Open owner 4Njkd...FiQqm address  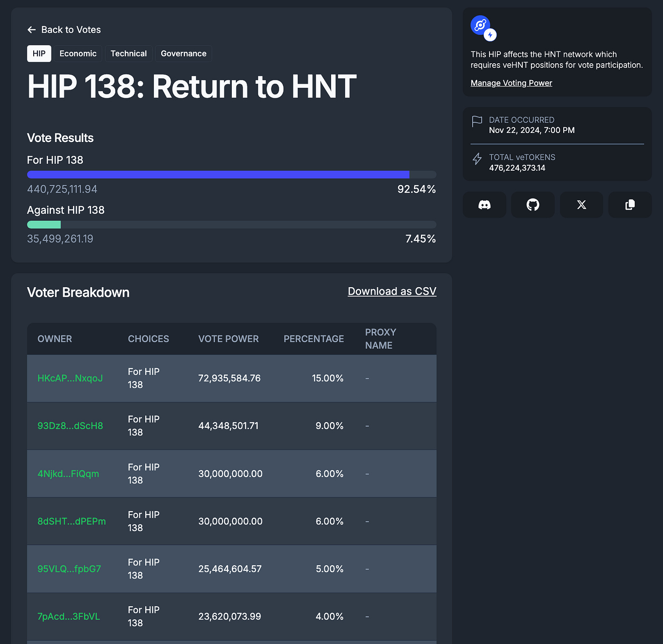[x=68, y=474]
